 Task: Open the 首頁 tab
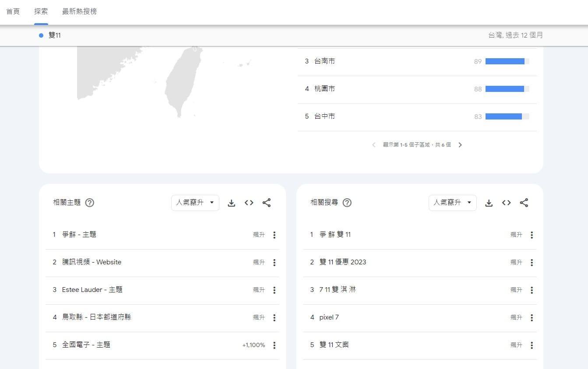coord(13,11)
